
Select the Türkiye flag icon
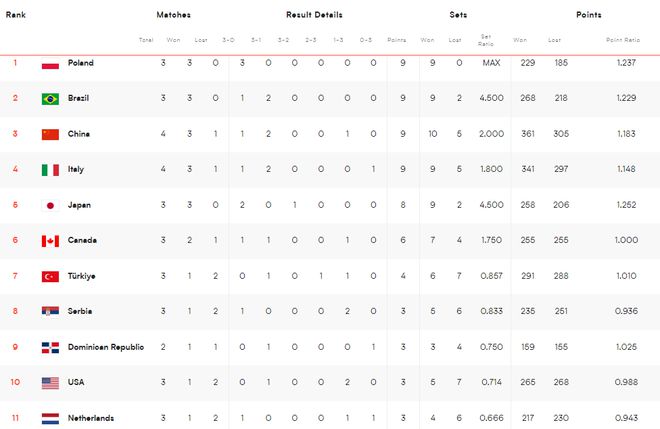pos(51,277)
